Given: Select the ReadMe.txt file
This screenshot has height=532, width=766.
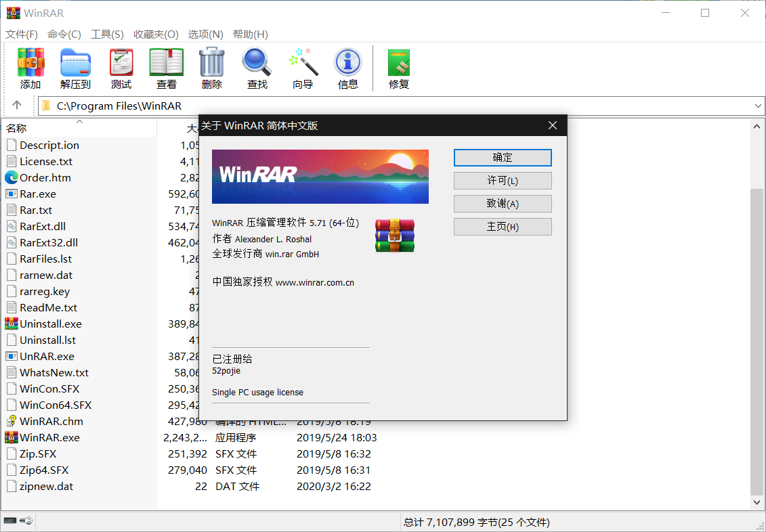Looking at the screenshot, I should tap(48, 307).
